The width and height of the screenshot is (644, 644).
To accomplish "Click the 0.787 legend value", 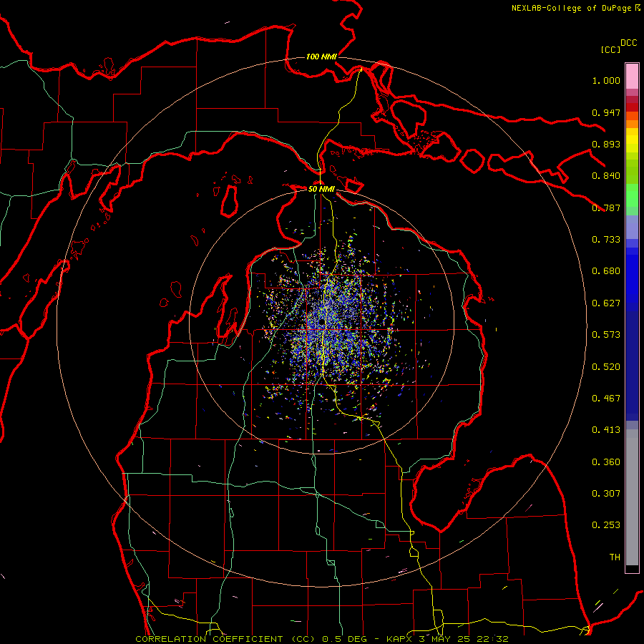I will coord(606,208).
